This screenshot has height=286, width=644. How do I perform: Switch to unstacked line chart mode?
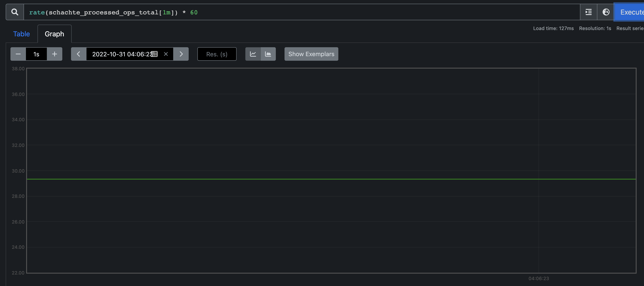253,54
